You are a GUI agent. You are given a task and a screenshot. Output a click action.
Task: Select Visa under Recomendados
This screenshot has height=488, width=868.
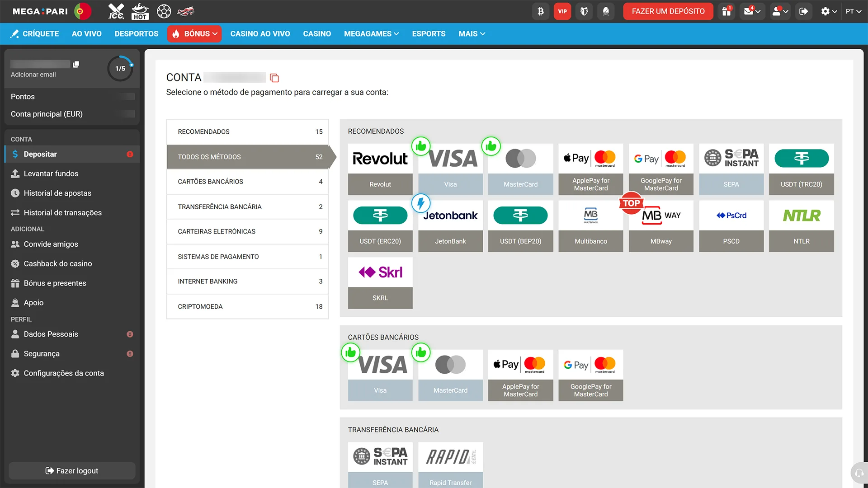[x=450, y=169]
